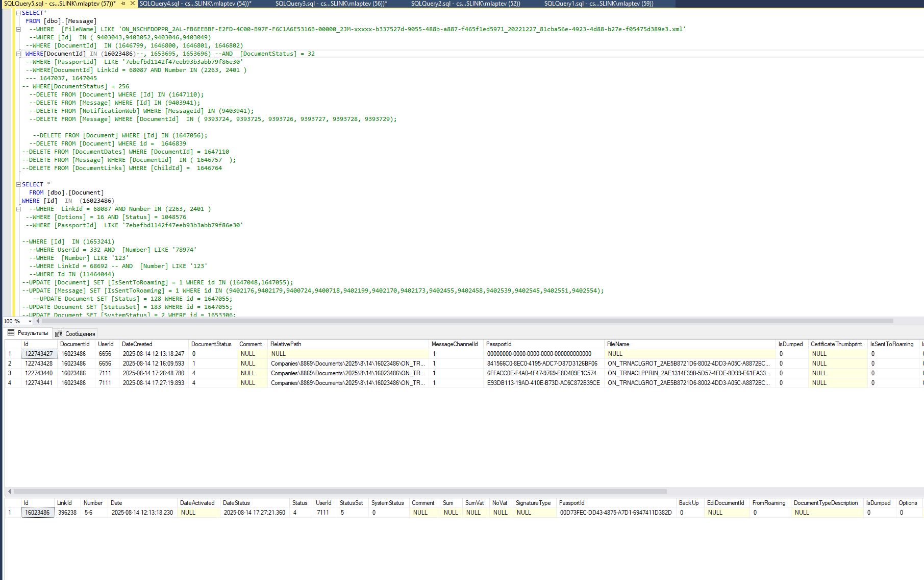Select the DateActivated column header
Screen dimensions: 924x580
198,503
